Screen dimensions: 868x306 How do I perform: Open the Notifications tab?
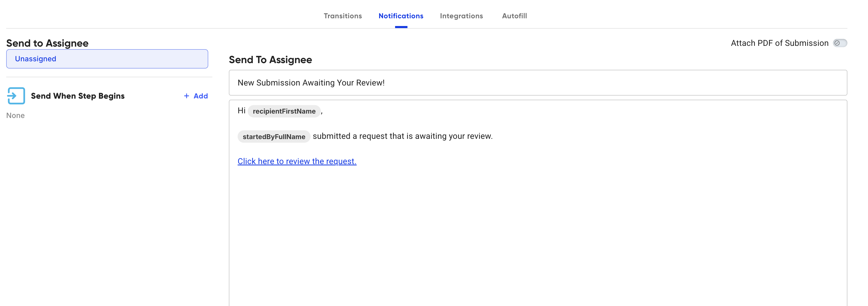(401, 16)
